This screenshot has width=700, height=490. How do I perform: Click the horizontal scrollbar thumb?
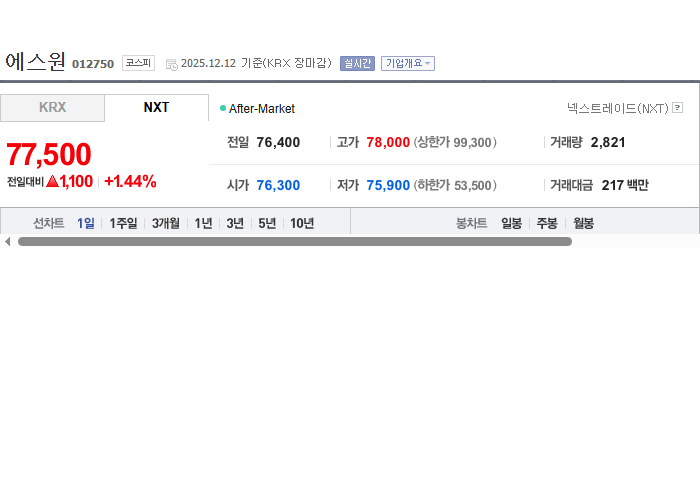pos(295,241)
